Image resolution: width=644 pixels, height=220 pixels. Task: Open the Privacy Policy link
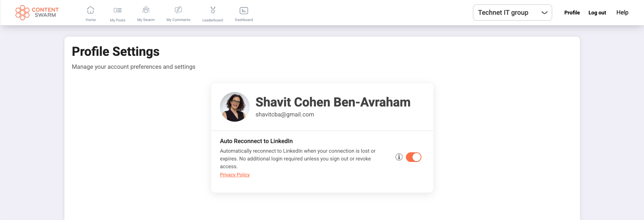point(235,175)
